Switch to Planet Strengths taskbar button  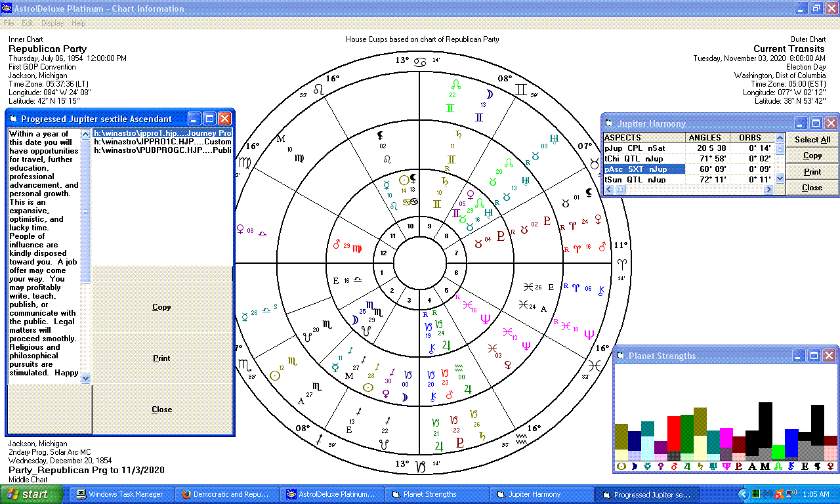click(x=436, y=494)
